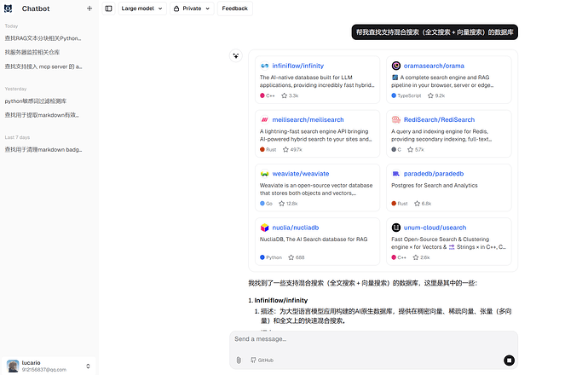Screen dimensions: 588x375
Task: Click star icon on usearch card
Action: (416, 257)
